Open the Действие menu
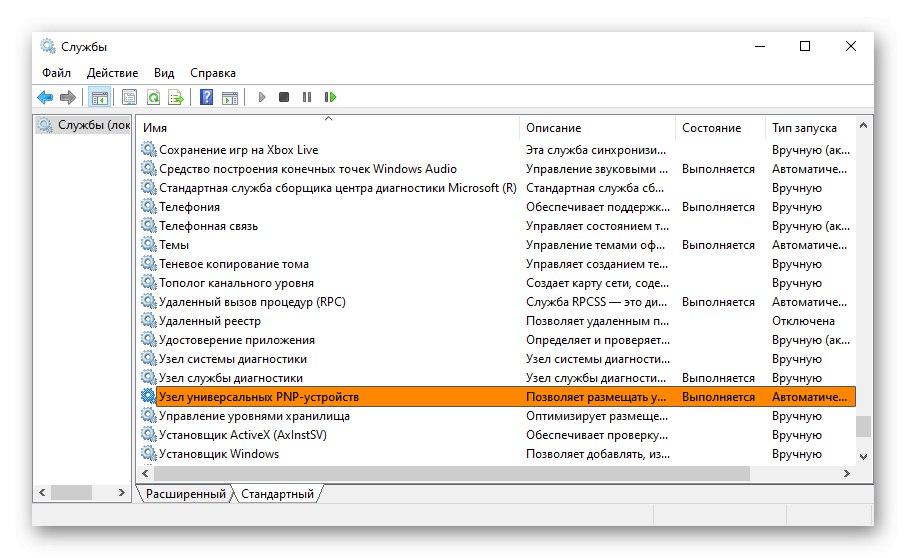This screenshot has width=906, height=558. pyautogui.click(x=112, y=73)
